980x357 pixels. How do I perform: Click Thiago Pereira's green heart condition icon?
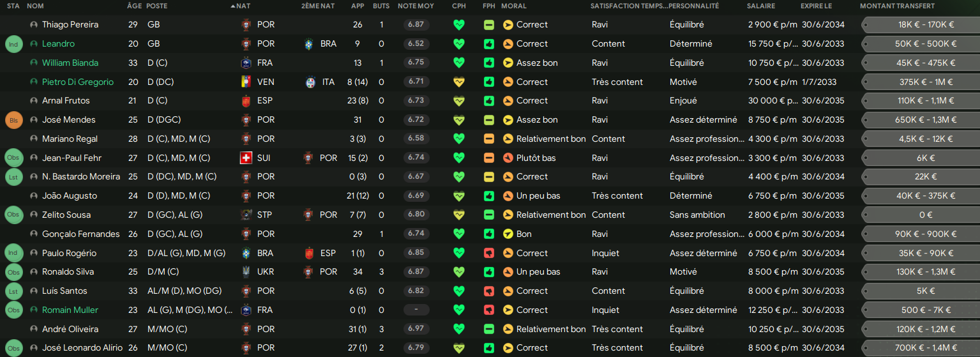coord(458,25)
